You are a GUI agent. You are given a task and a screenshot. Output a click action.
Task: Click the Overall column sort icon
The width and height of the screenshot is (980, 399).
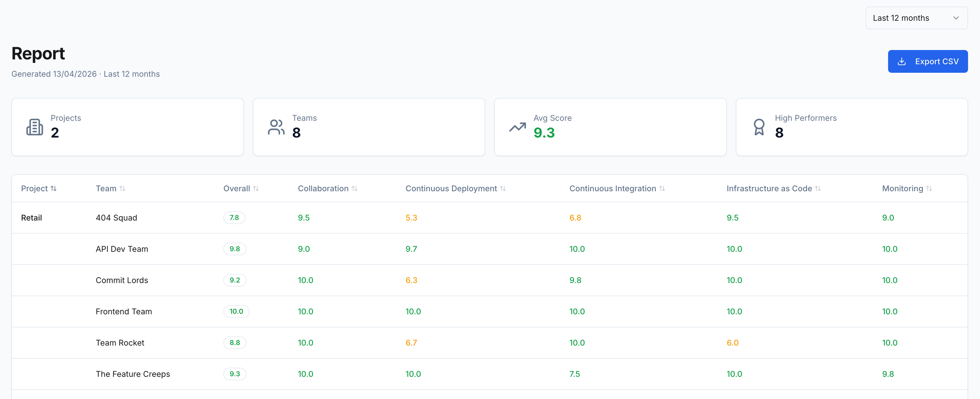pos(256,188)
